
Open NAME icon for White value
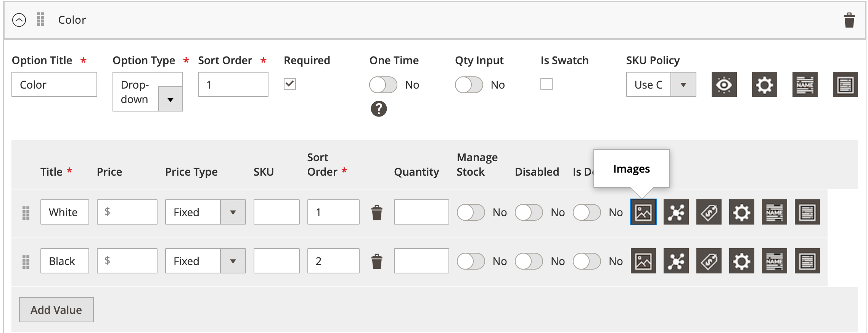[775, 212]
